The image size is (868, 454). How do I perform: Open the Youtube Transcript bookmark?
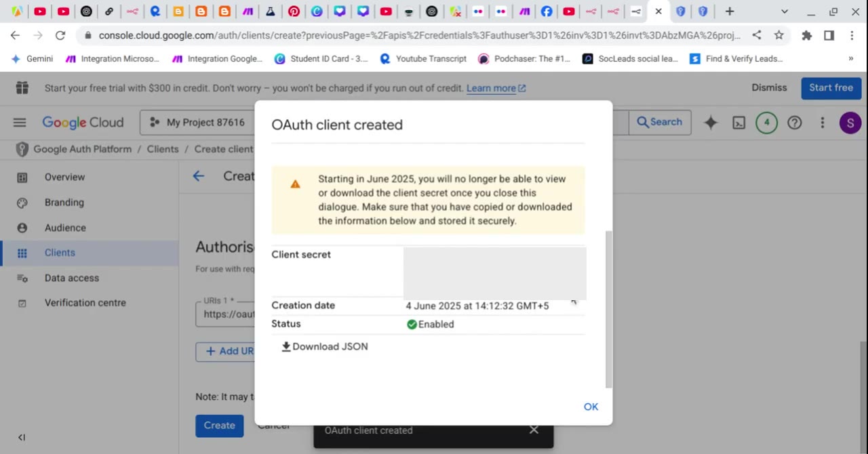(x=423, y=59)
